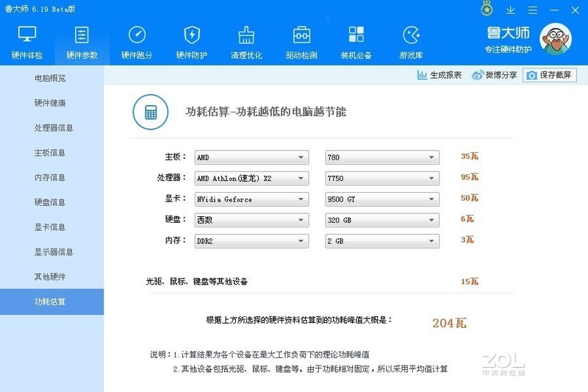Click the calculator icon beside 功耗估算 heading
This screenshot has width=588, height=392.
tap(151, 112)
